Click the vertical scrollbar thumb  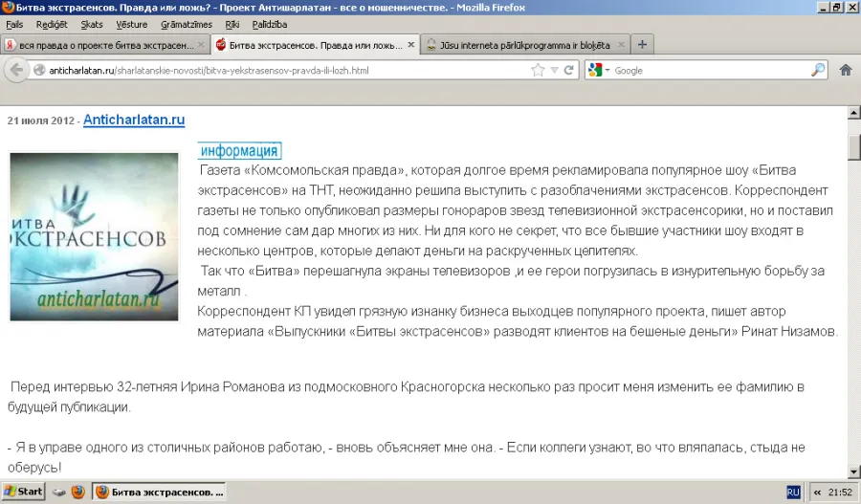click(x=854, y=146)
